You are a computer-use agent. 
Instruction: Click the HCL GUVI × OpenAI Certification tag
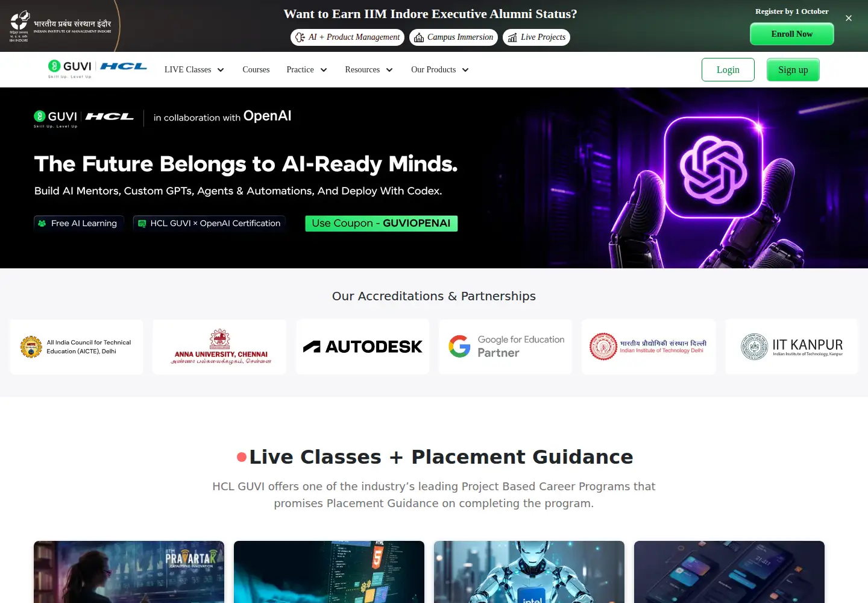209,223
